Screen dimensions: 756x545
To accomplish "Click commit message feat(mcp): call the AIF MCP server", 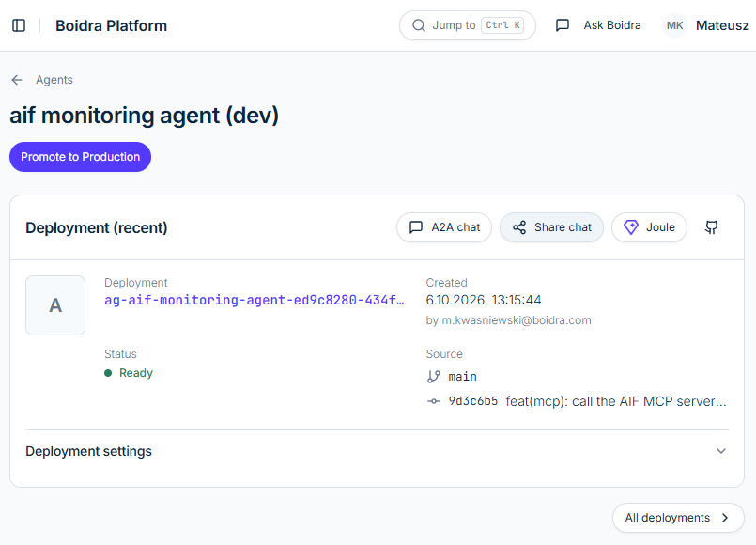I will [x=616, y=401].
